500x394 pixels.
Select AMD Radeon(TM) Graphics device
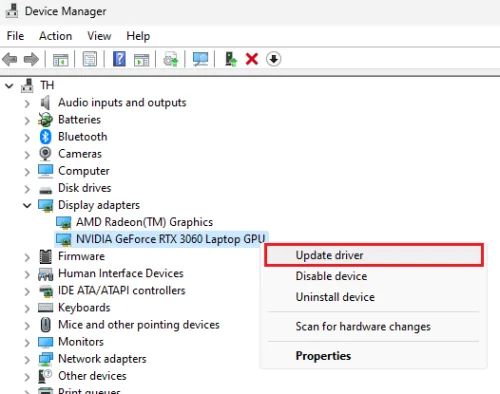tap(144, 222)
